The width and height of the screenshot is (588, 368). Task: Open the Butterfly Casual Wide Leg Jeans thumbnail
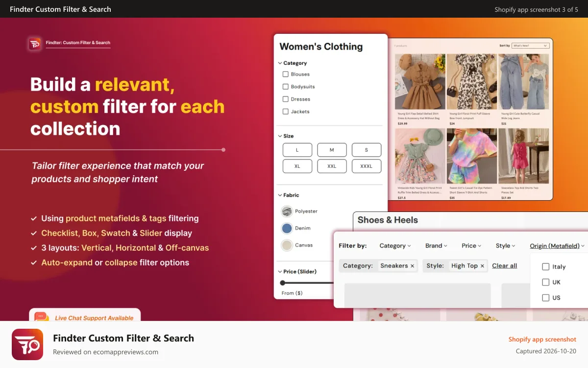pos(523,81)
